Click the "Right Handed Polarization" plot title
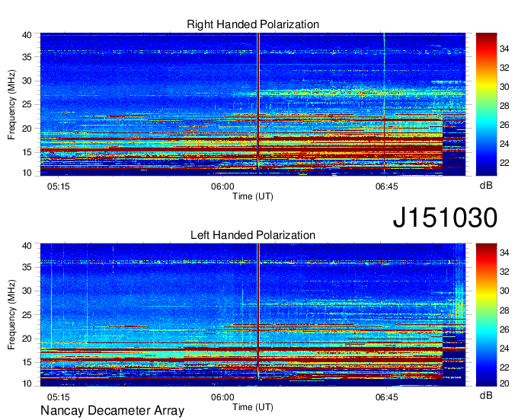 pos(253,24)
